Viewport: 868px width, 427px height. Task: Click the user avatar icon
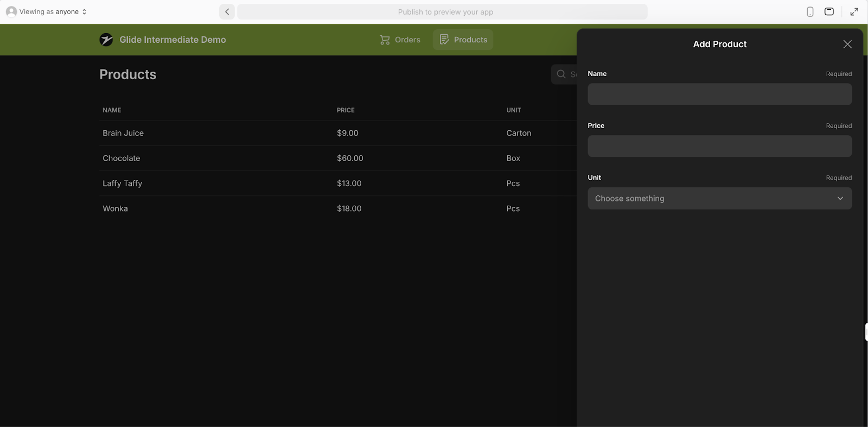coord(11,11)
